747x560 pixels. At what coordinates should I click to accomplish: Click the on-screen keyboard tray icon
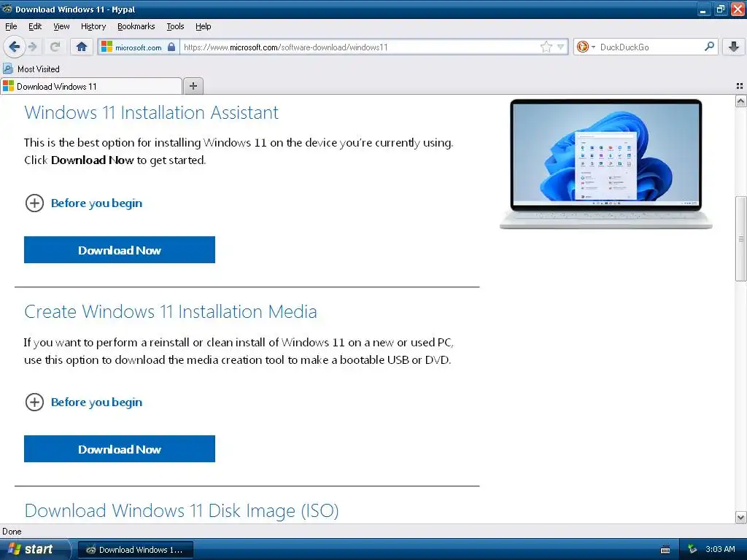pos(665,550)
